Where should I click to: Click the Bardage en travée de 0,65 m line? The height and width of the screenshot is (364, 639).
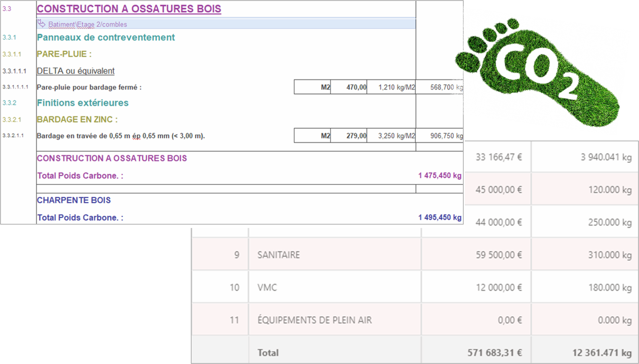click(121, 136)
